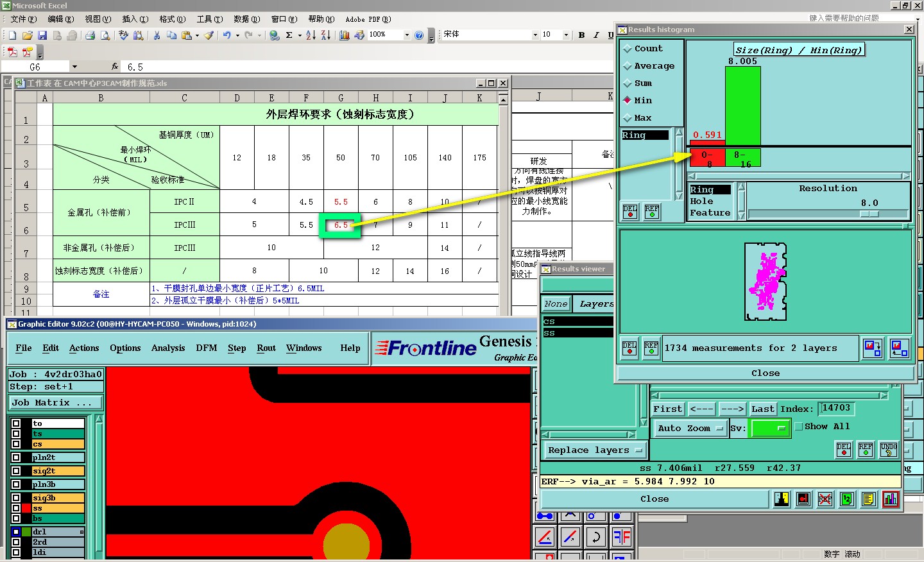Click Close in Results viewer window
This screenshot has height=562, width=924.
click(x=654, y=499)
